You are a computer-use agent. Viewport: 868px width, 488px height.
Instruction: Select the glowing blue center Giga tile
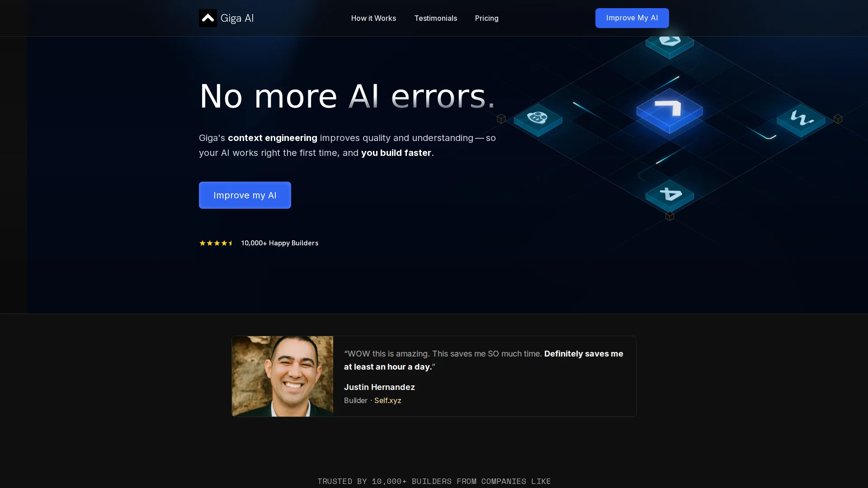coord(670,110)
